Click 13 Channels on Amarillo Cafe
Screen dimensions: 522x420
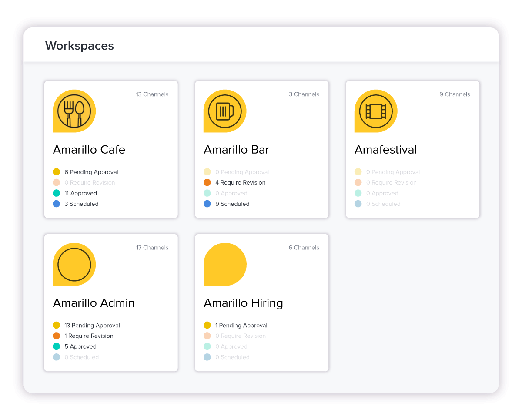[152, 94]
